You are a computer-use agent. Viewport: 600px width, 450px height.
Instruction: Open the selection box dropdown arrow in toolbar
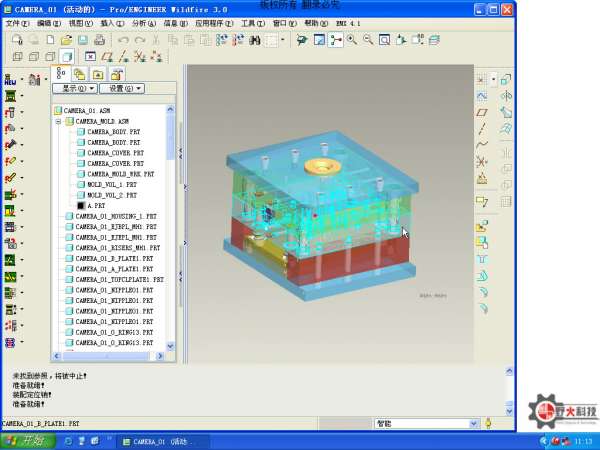[x=283, y=40]
